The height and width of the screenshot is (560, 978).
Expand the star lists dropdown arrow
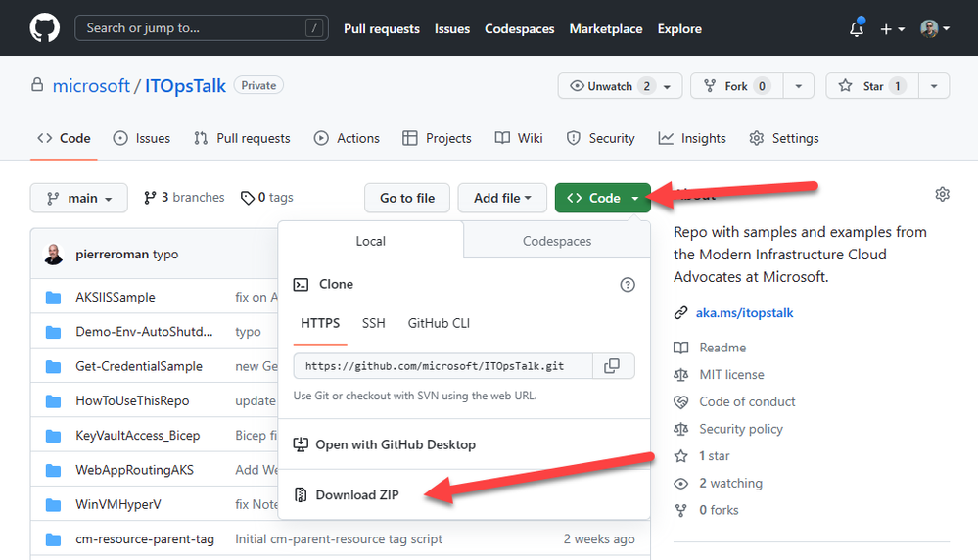click(x=934, y=86)
